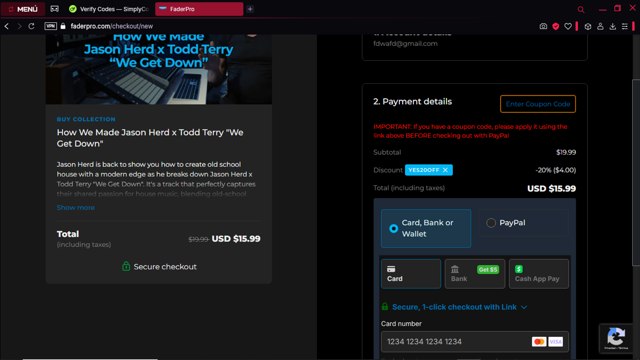
Task: Open the downloads icon
Action: (x=613, y=26)
